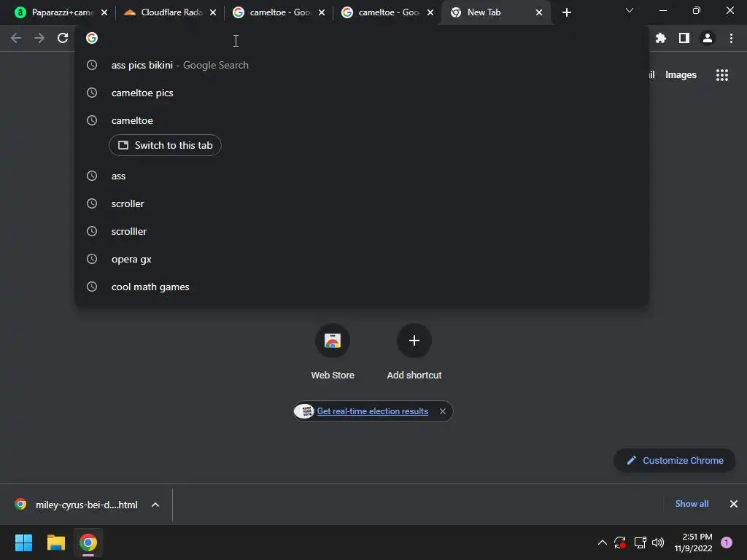This screenshot has height=560, width=747.
Task: Open the network tray icon
Action: click(x=640, y=542)
